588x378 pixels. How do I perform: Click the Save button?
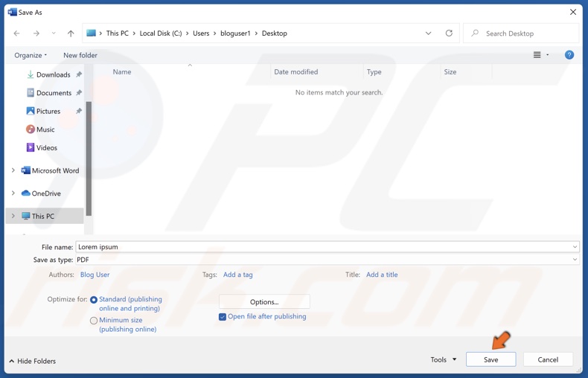[x=491, y=359]
